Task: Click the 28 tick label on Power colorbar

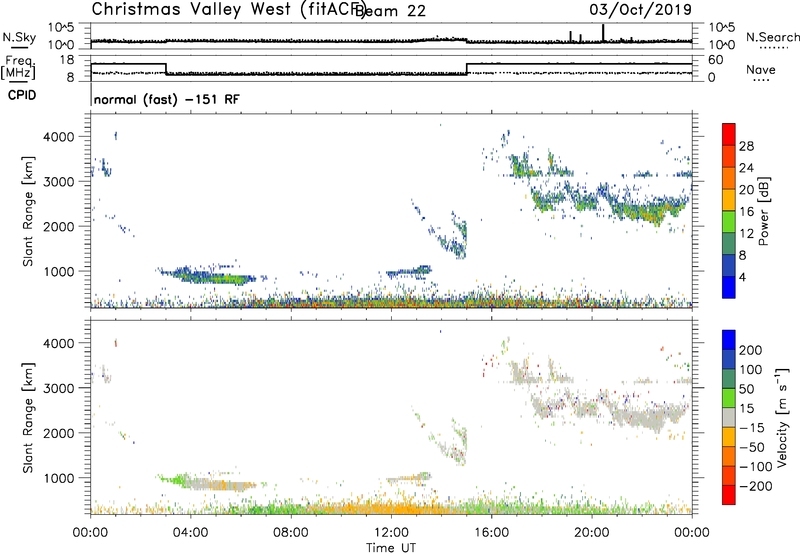Action: point(746,146)
